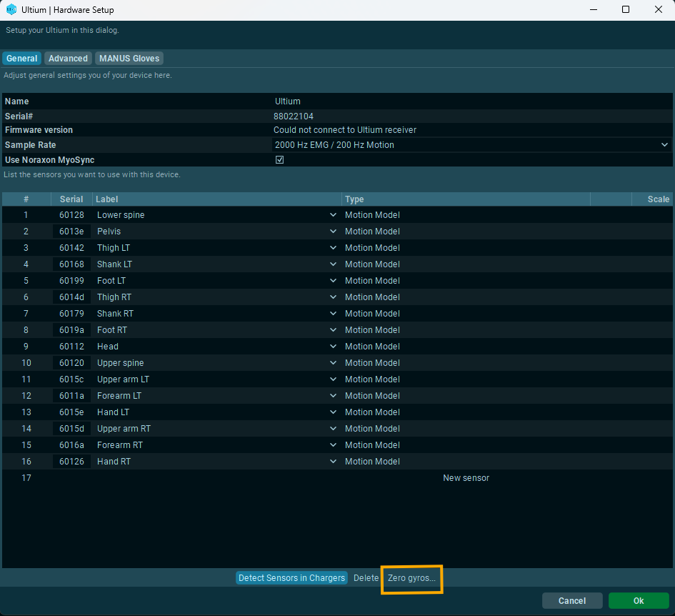Select serial cell 60126
Image resolution: width=675 pixels, height=616 pixels.
click(x=71, y=462)
